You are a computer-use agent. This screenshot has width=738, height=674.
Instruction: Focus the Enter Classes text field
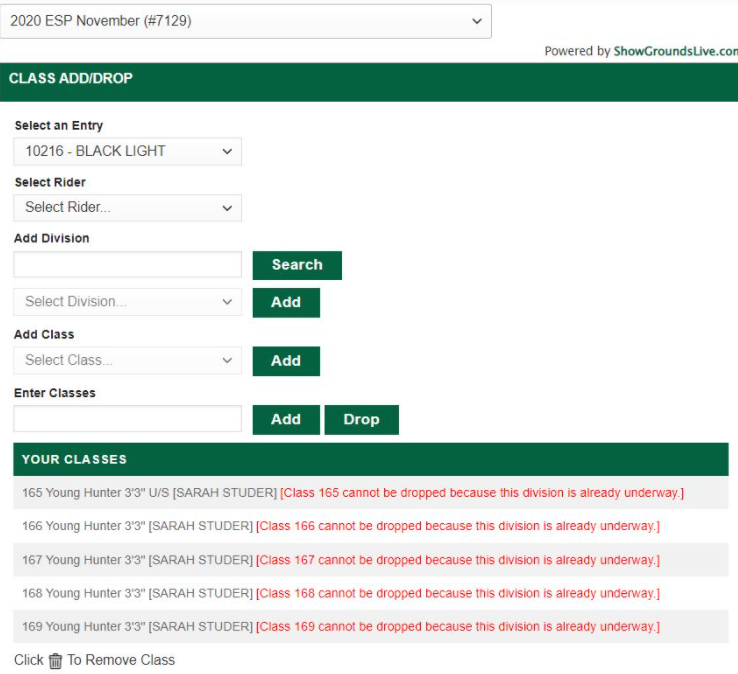128,418
